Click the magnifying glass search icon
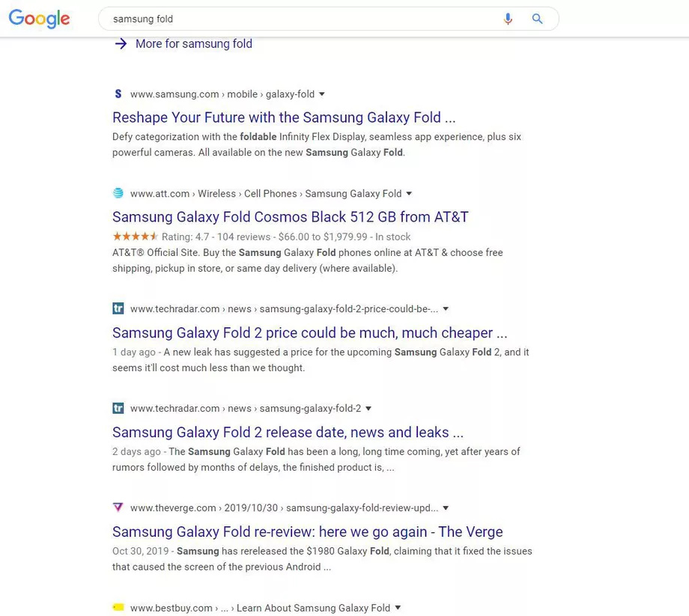 (537, 19)
